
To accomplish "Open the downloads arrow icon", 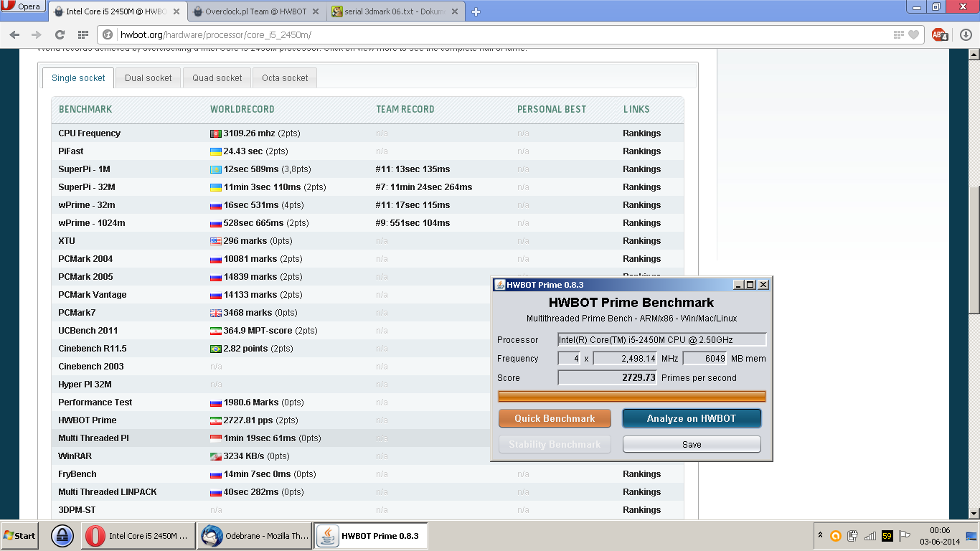I will tap(965, 34).
